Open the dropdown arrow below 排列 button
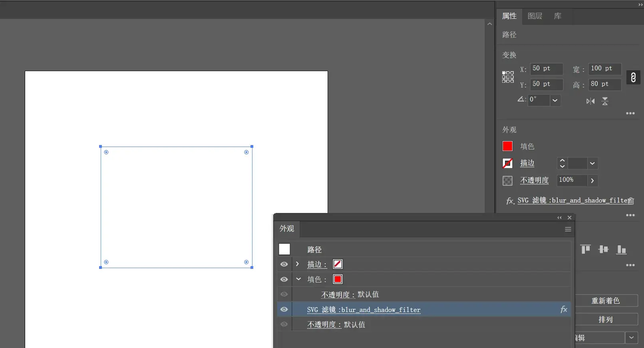Viewport: 644px width, 348px height. [x=631, y=338]
